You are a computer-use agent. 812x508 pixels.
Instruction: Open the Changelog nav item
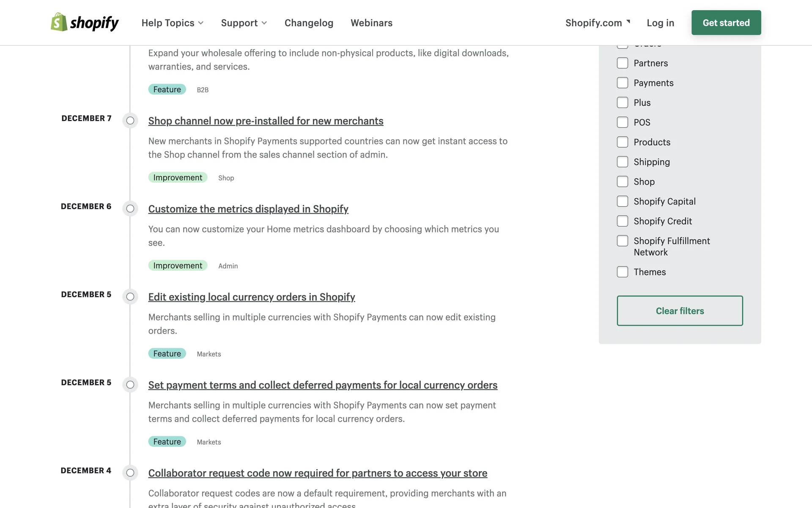point(309,23)
